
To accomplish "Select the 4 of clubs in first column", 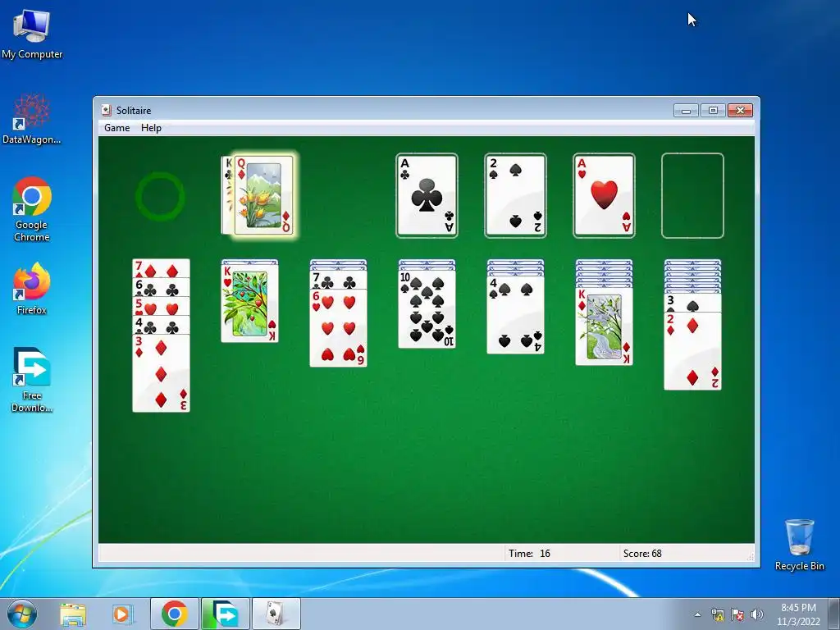I will click(161, 325).
